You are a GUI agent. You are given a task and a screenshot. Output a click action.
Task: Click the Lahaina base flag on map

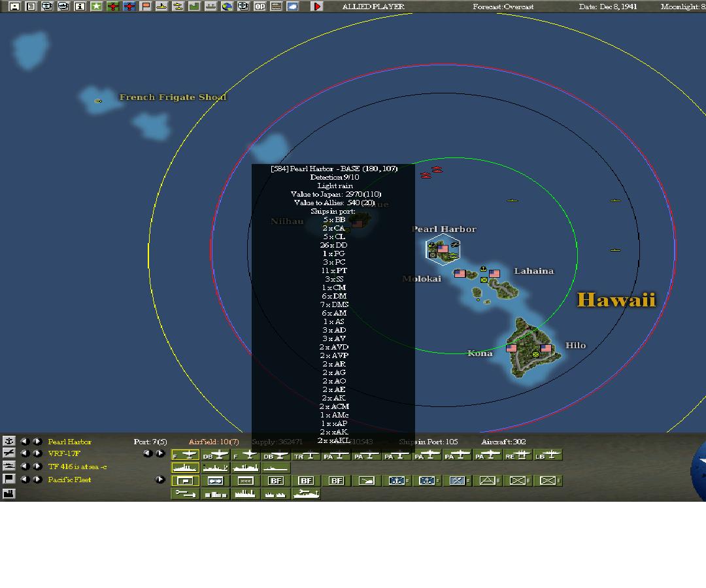pos(494,273)
